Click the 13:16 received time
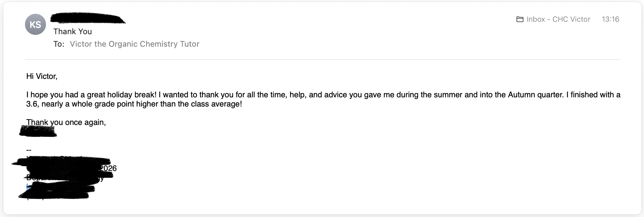The width and height of the screenshot is (644, 217). pyautogui.click(x=610, y=19)
